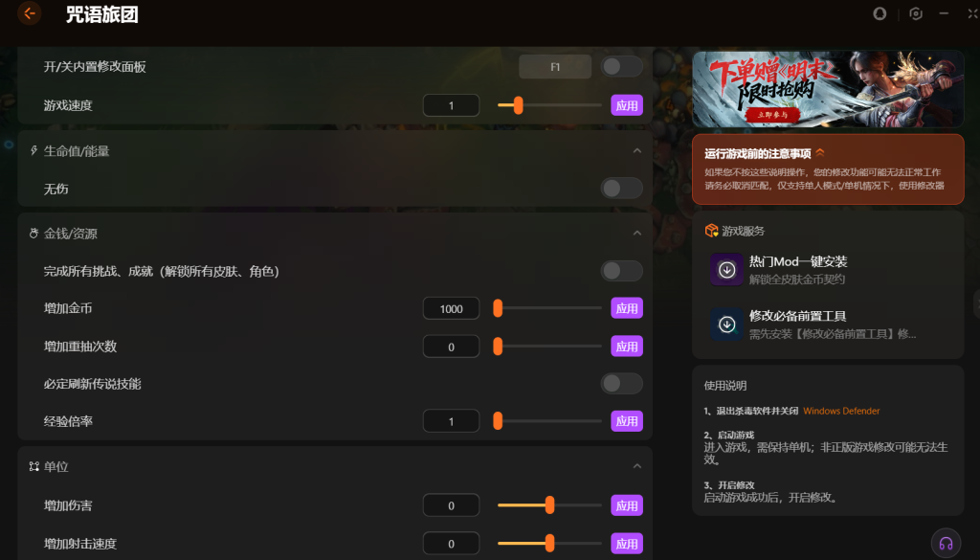Viewport: 980px width, 560px height.
Task: Collapse the 运行游戏前的注意事项 notice
Action: pos(820,153)
